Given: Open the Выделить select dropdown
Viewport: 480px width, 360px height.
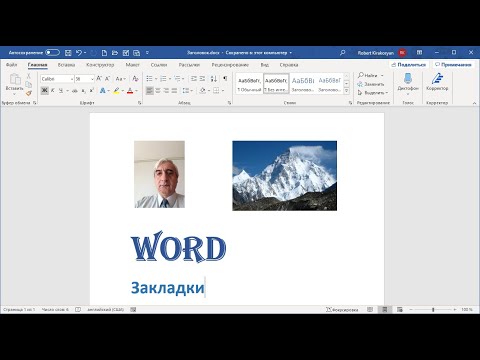Looking at the screenshot, I should tap(373, 93).
